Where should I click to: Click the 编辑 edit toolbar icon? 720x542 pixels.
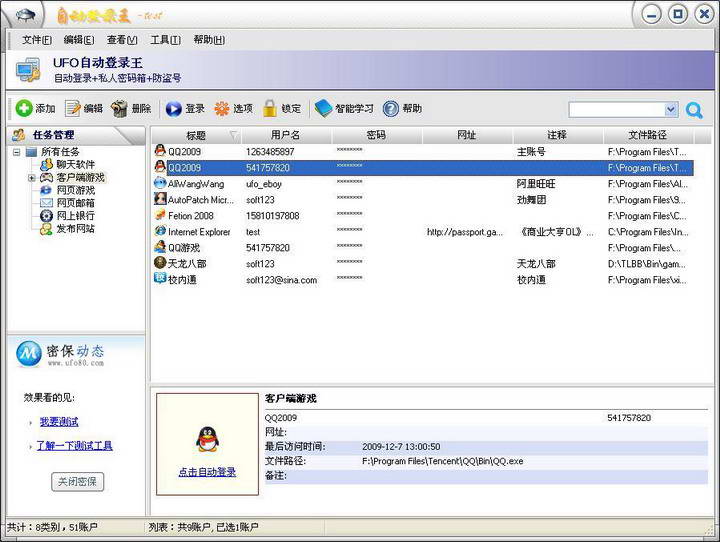(x=73, y=108)
